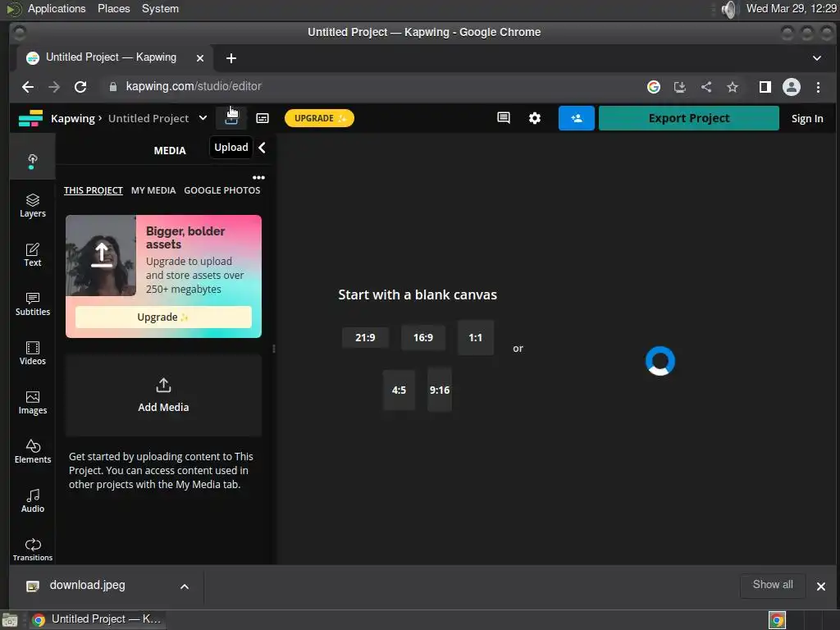Open the Elements panel in the sidebar
840x630 pixels.
33,452
